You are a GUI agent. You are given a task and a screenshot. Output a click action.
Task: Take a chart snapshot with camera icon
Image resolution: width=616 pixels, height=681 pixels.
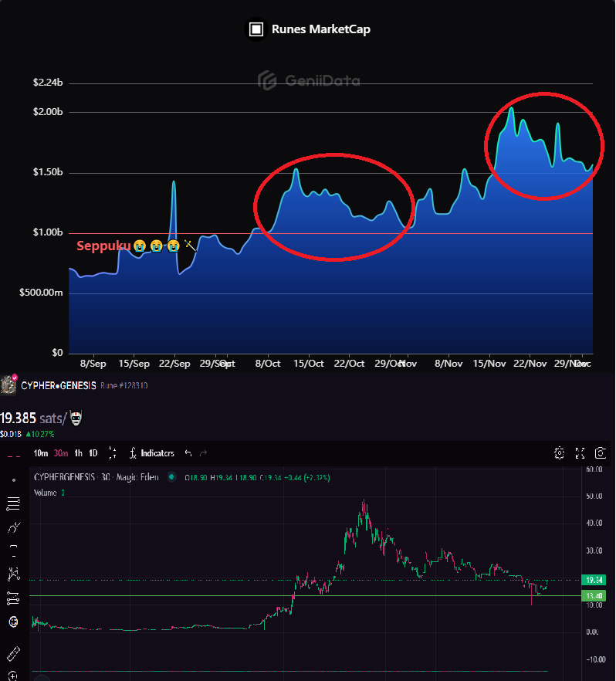pos(601,453)
